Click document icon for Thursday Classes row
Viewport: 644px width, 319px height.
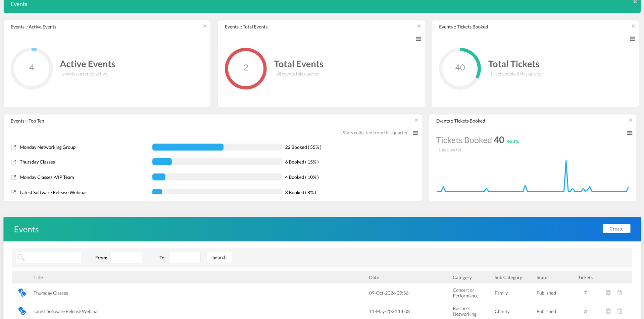click(608, 293)
